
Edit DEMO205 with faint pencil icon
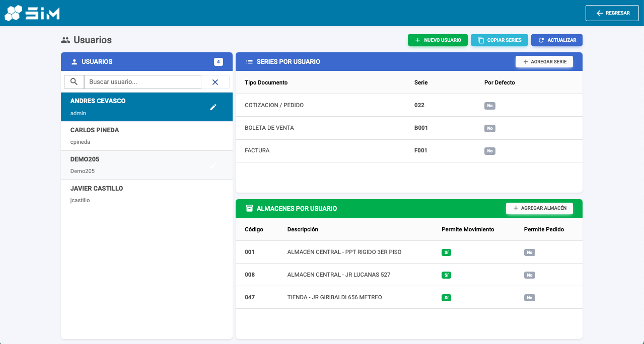tap(213, 165)
